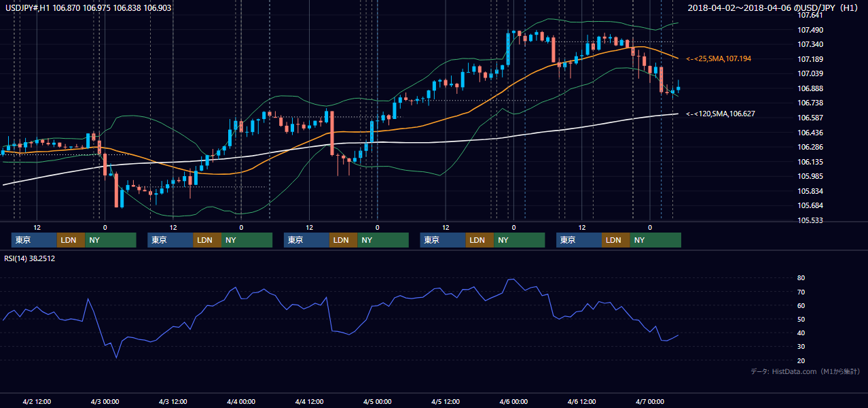Click the 東京 session block above 4/2 12:00
Screen dimensions: 868x408
34,240
